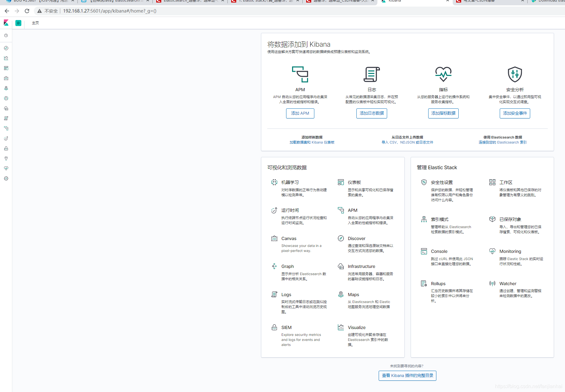Open the 仪表板 card
This screenshot has width=565, height=392.
(x=367, y=188)
